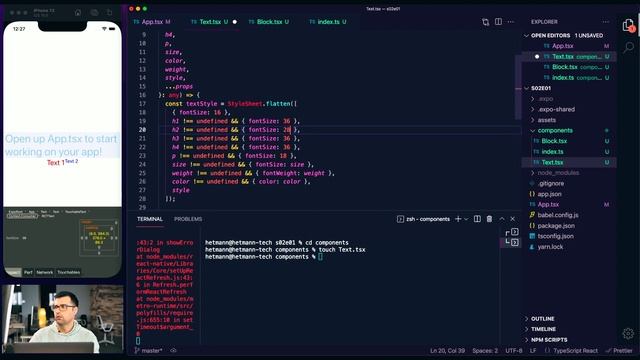Open Block.tsx in the components folder tree
Screen dimensions: 640x360
554,141
